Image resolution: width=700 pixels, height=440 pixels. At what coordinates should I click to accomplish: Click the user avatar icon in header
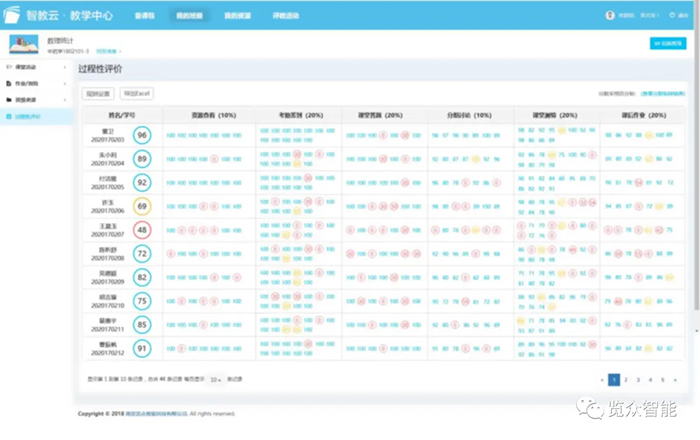click(610, 16)
